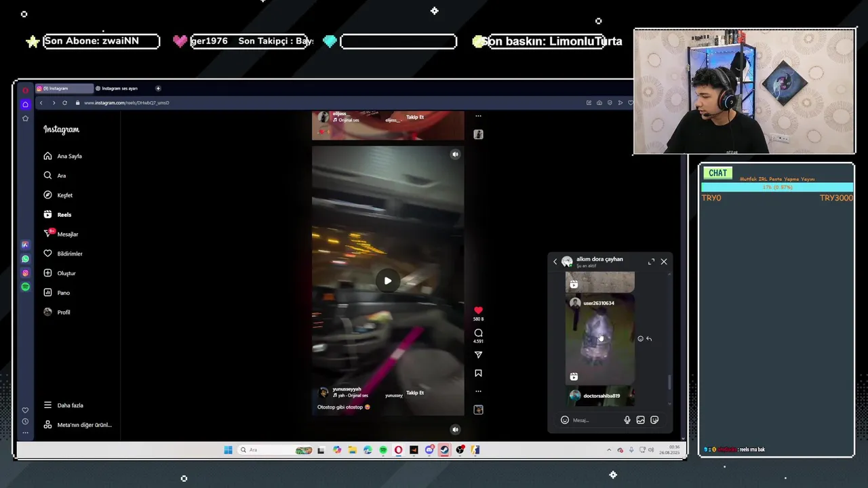Open Daha fazla menu
Viewport: 868px width, 488px height.
63,405
